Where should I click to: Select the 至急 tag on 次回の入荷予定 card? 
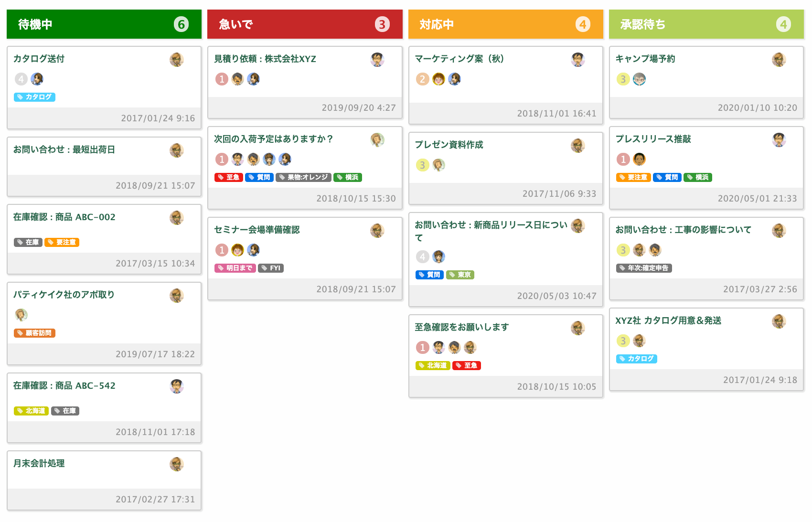(x=229, y=177)
